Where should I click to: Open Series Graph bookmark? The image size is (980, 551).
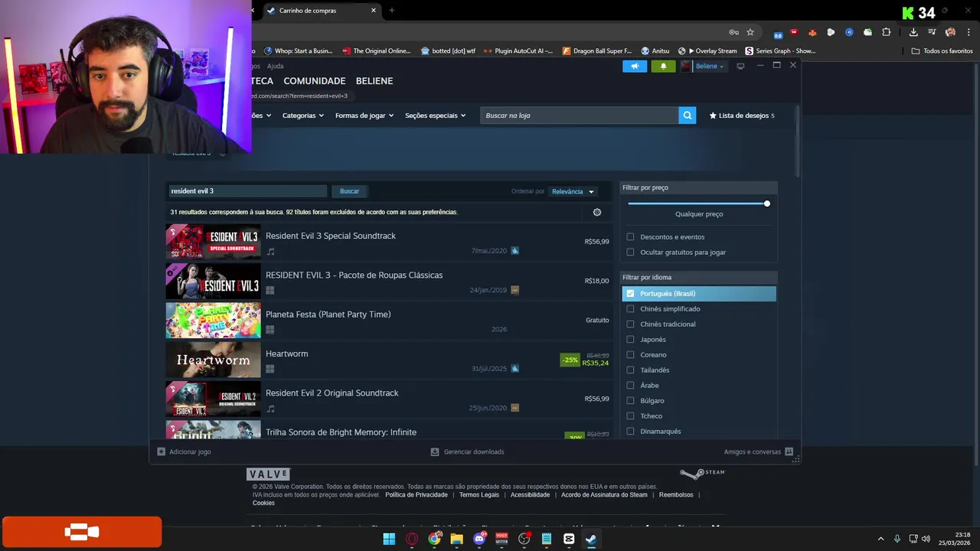pyautogui.click(x=780, y=51)
